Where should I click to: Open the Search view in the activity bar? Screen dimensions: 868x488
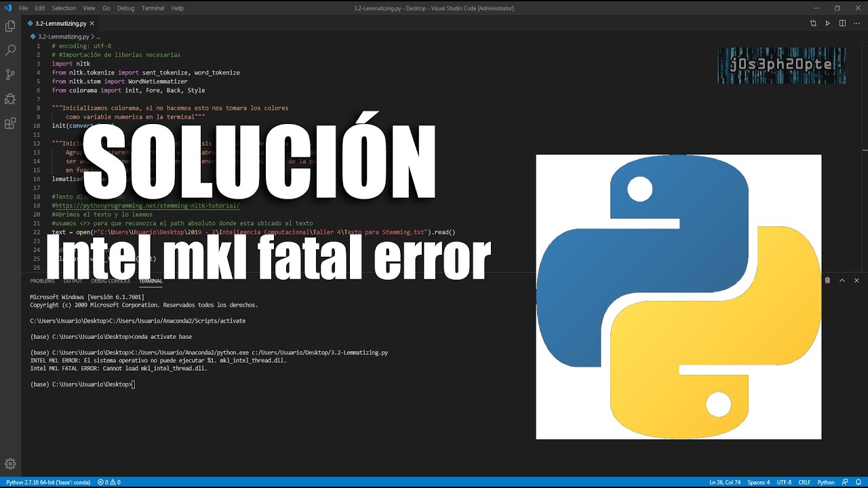10,50
